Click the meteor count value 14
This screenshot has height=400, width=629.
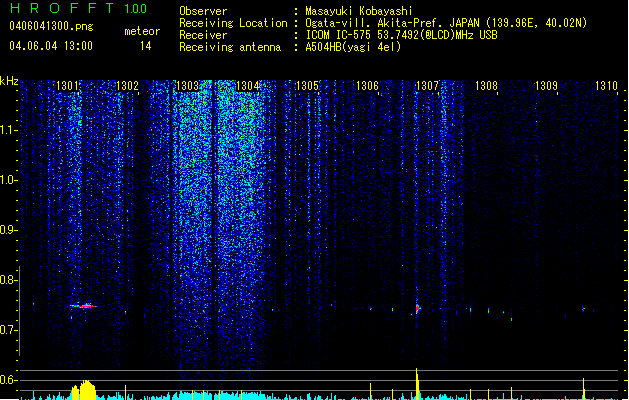(146, 46)
